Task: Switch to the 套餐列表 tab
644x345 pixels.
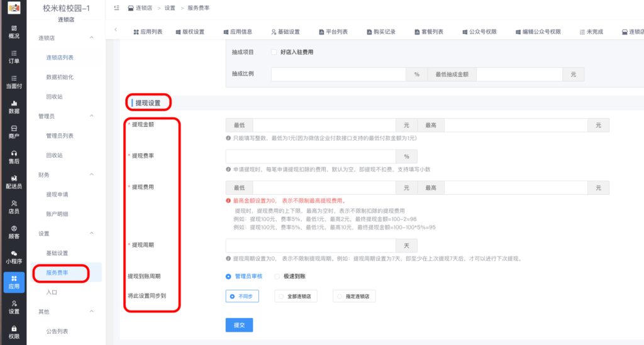Action: click(429, 31)
